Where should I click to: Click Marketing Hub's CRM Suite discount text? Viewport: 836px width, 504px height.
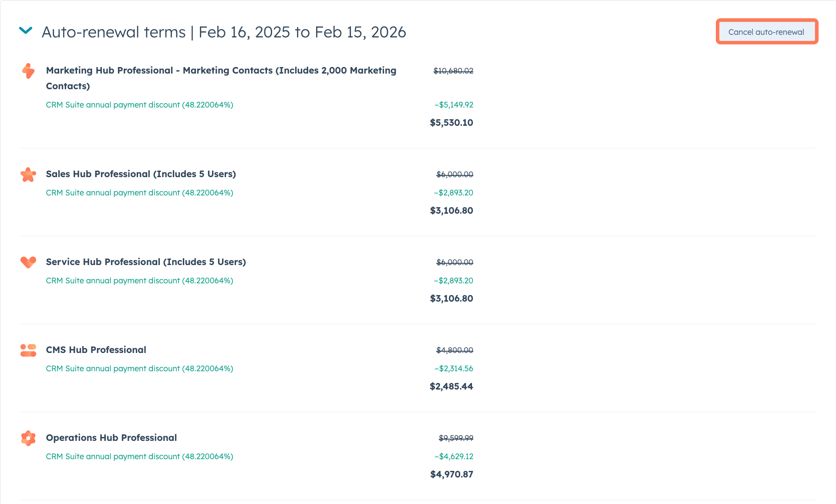(139, 105)
